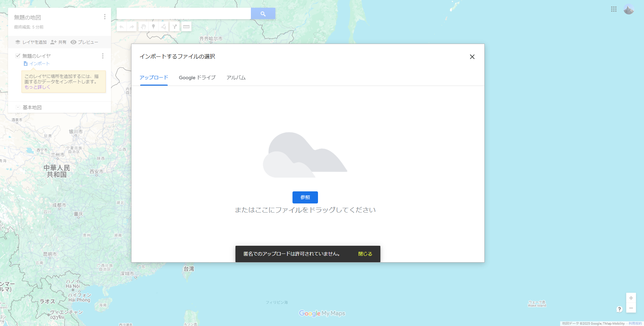Zoom in the map with plus button

[631, 298]
